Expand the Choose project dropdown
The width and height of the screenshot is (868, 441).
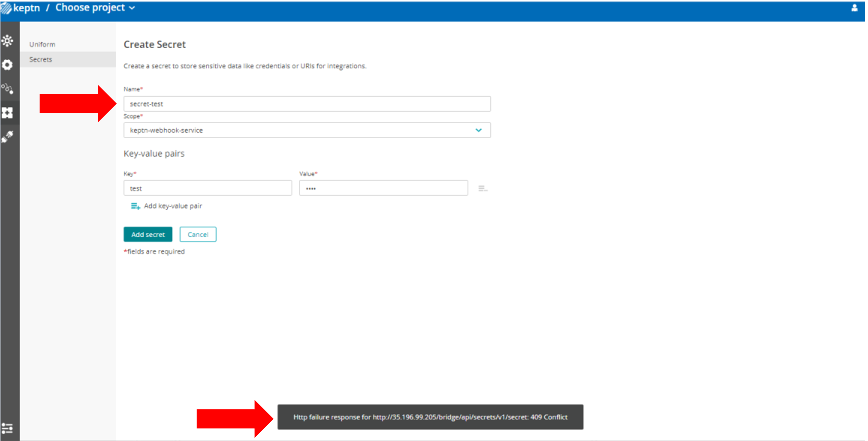(95, 8)
